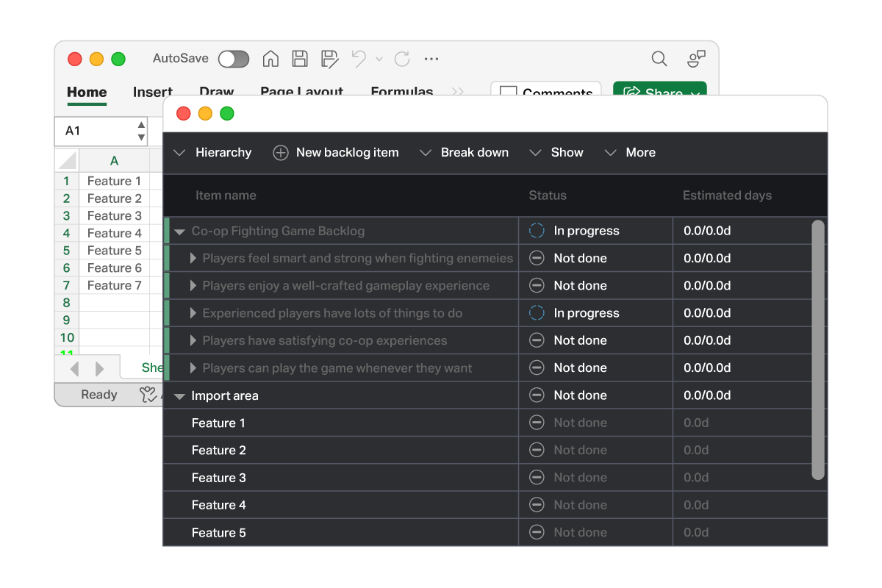Click the New backlog item plus icon

tap(280, 153)
